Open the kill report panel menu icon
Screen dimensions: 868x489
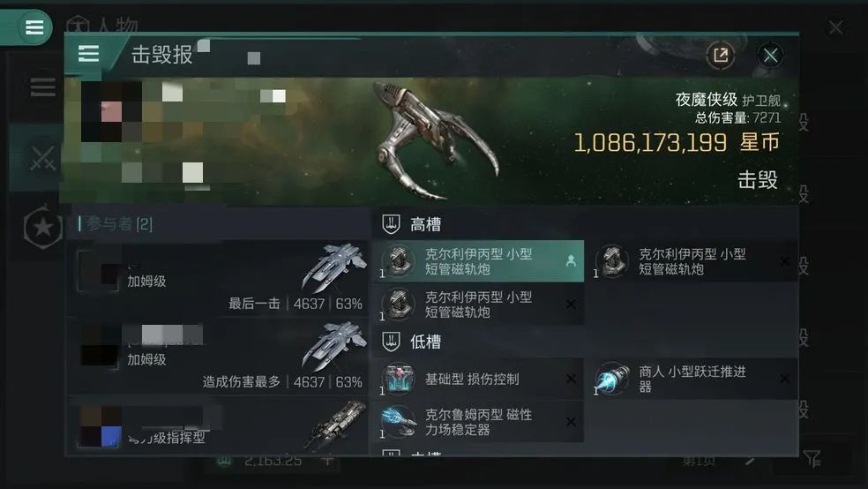coord(88,54)
